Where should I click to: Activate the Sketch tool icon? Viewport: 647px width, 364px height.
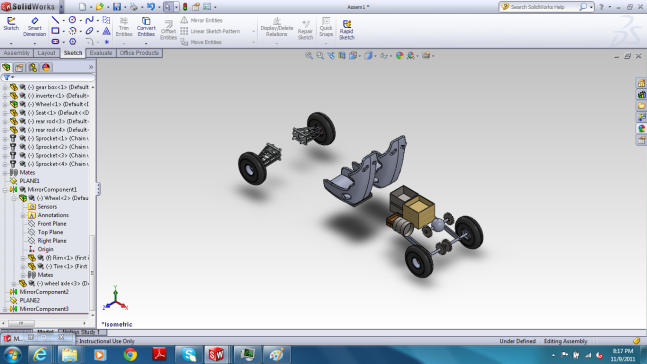click(11, 24)
